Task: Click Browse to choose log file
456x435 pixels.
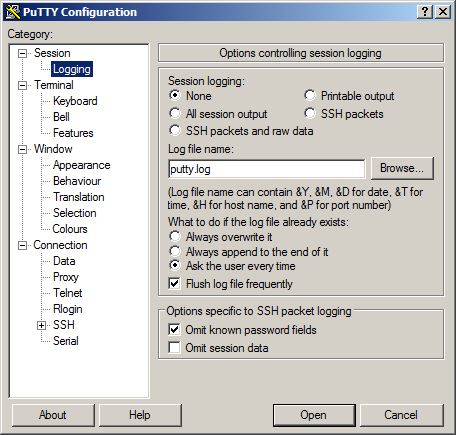Action: tap(402, 168)
